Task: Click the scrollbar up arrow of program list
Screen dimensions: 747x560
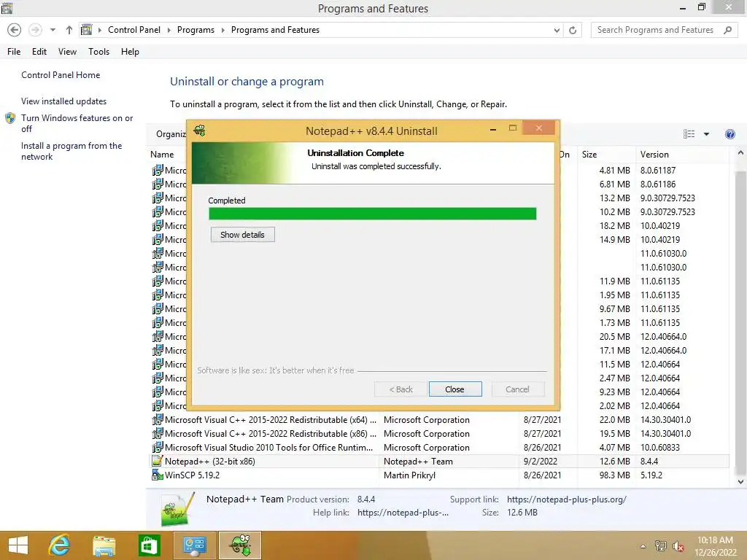Action: point(740,153)
